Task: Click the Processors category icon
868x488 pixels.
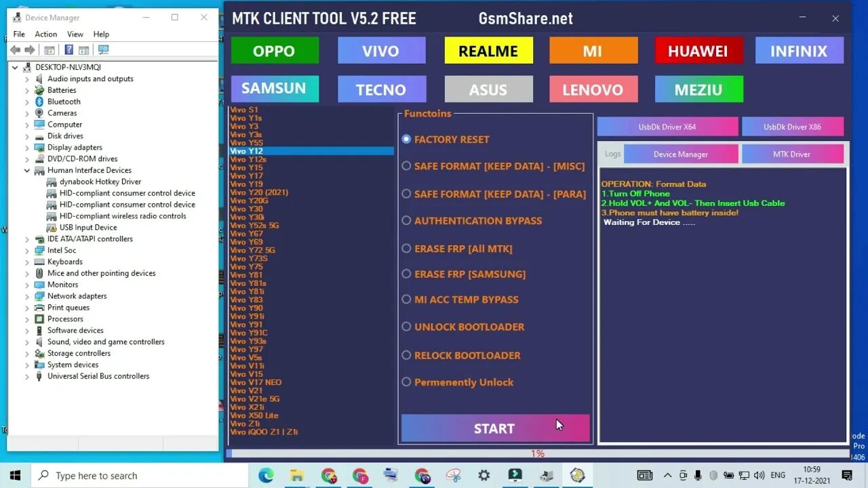Action: coord(39,319)
